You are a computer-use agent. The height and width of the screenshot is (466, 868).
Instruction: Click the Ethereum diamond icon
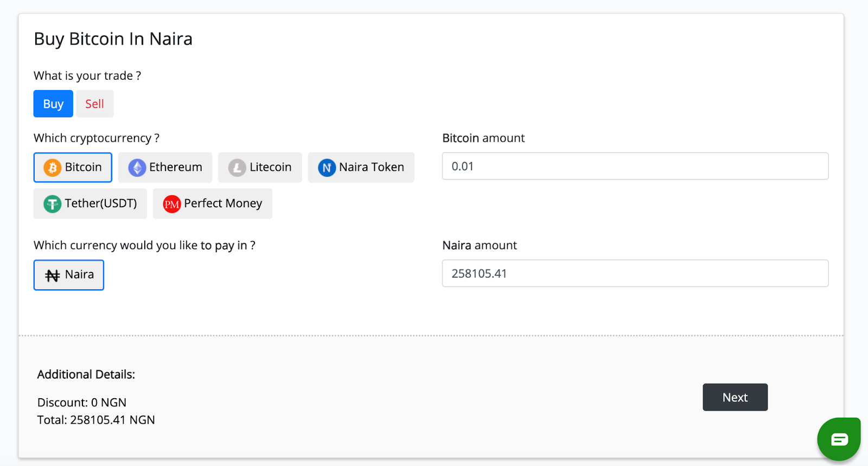point(137,168)
